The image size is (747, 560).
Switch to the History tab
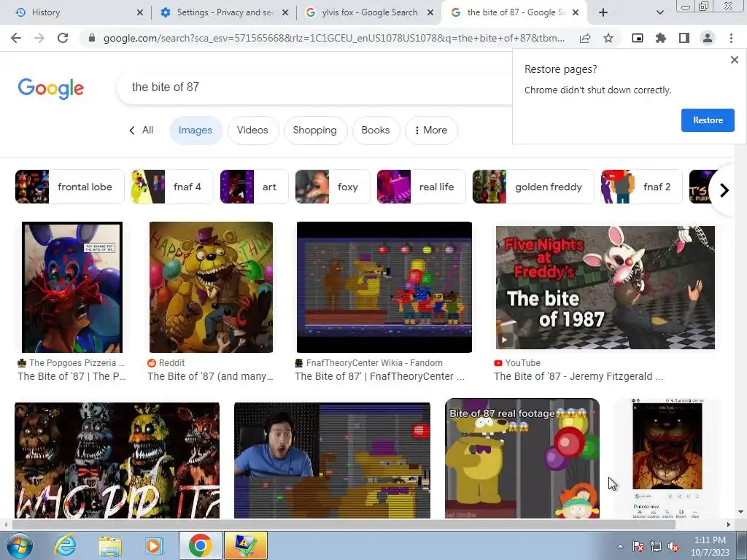tap(71, 13)
